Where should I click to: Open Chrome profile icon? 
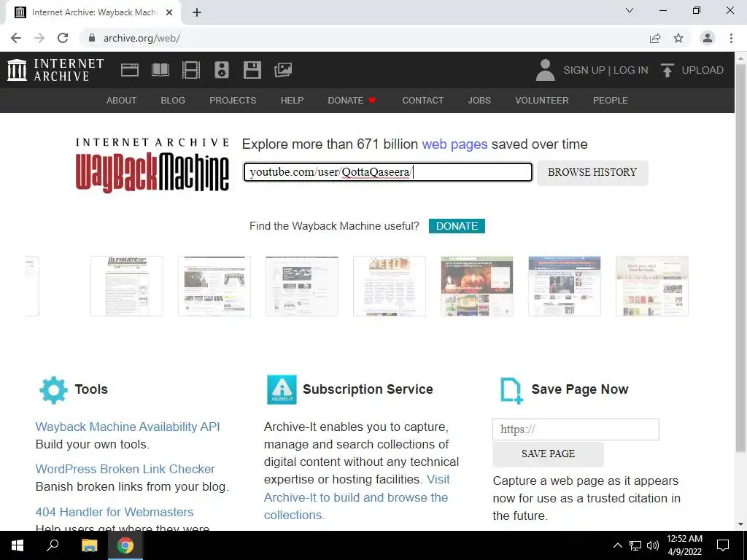708,38
